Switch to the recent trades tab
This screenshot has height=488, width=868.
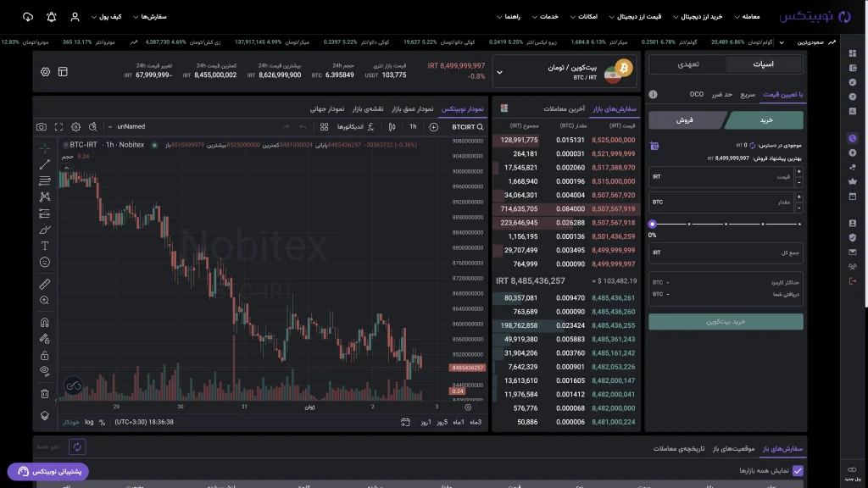(x=564, y=109)
